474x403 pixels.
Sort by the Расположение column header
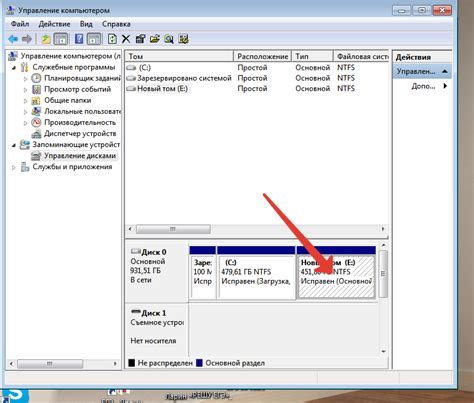[262, 56]
